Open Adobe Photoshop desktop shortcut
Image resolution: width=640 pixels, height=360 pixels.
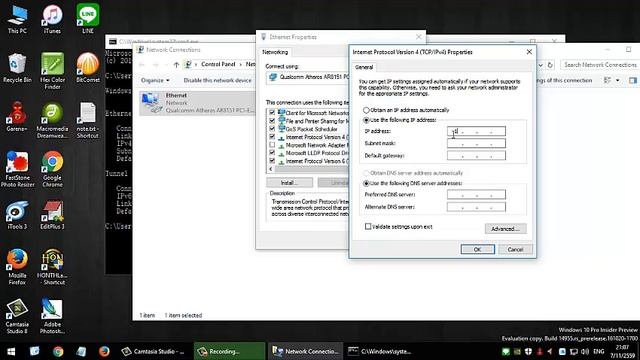point(52,316)
